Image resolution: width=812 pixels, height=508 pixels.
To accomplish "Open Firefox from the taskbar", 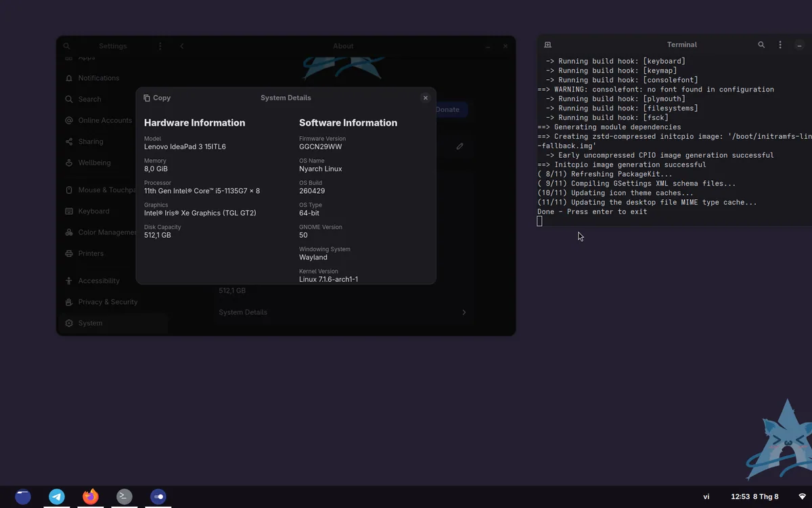I will click(91, 496).
